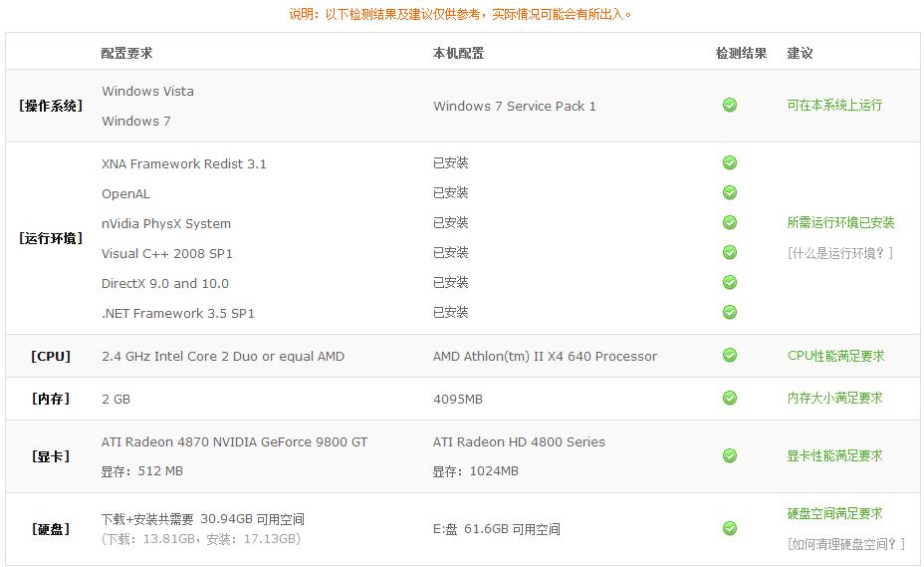This screenshot has width=924, height=567.
Task: Click the graphics card result check icon
Action: coord(730,456)
